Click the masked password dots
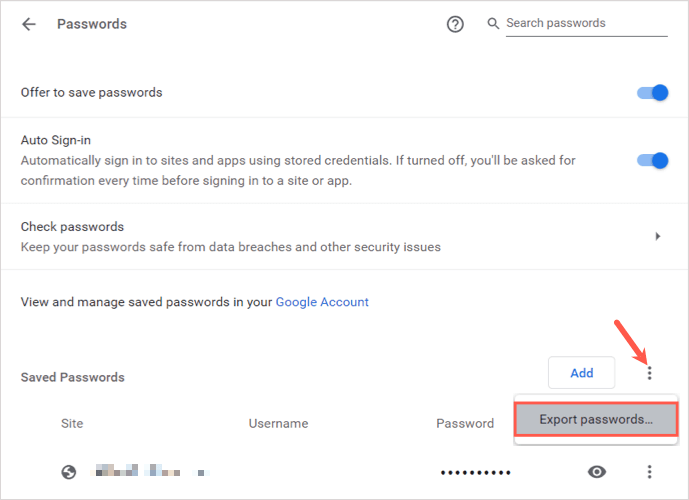This screenshot has width=689, height=500. coord(476,472)
